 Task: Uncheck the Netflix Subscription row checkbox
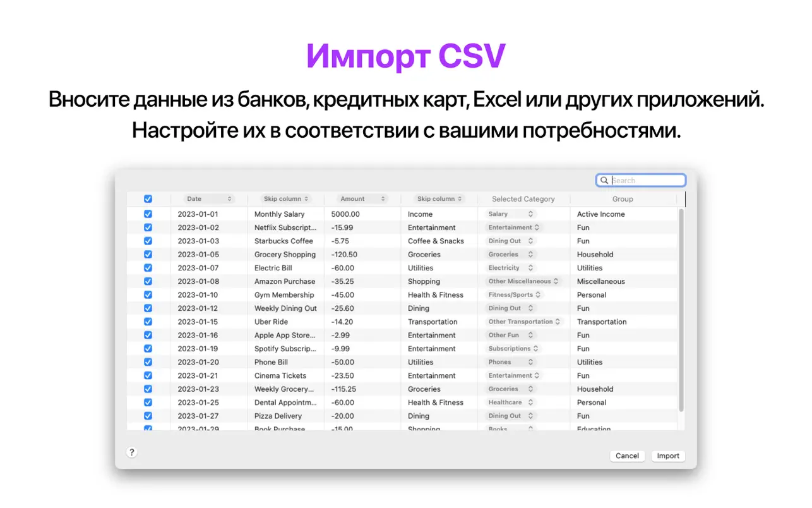148,227
